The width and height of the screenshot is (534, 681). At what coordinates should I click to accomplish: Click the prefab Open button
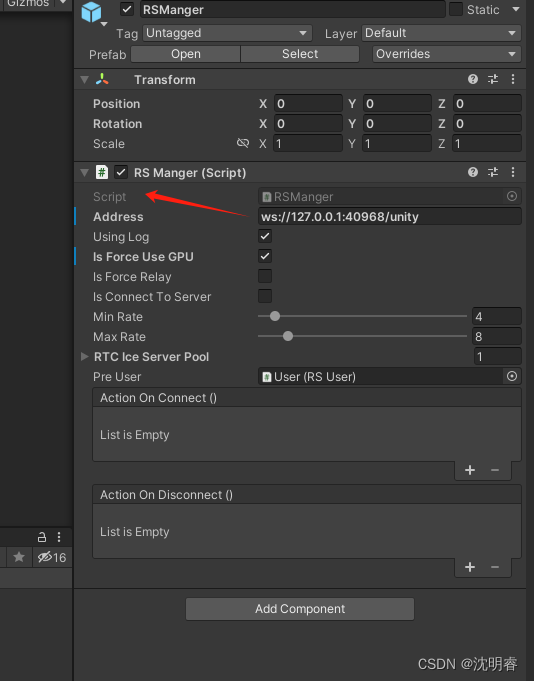(185, 54)
